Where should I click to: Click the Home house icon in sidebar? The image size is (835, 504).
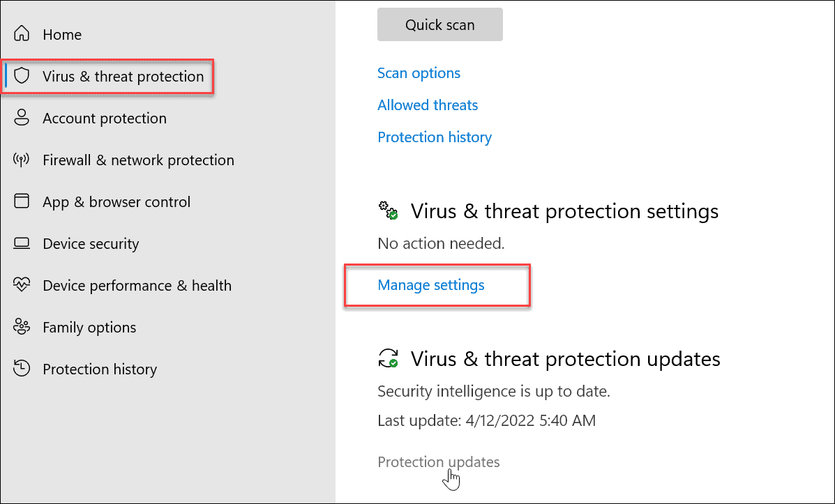pyautogui.click(x=23, y=33)
